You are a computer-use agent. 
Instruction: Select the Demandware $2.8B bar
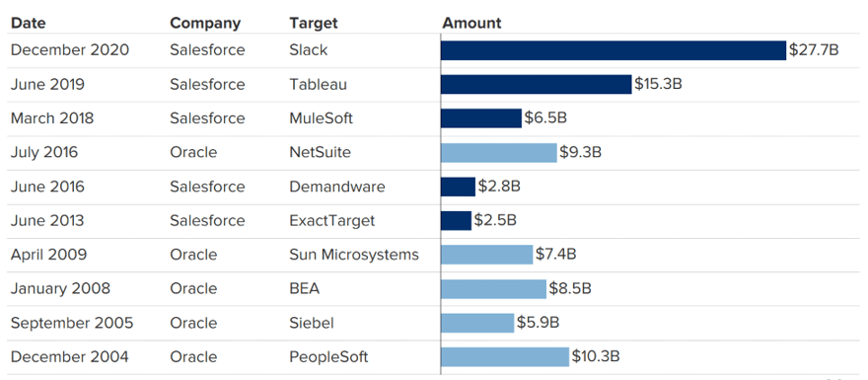(x=458, y=187)
